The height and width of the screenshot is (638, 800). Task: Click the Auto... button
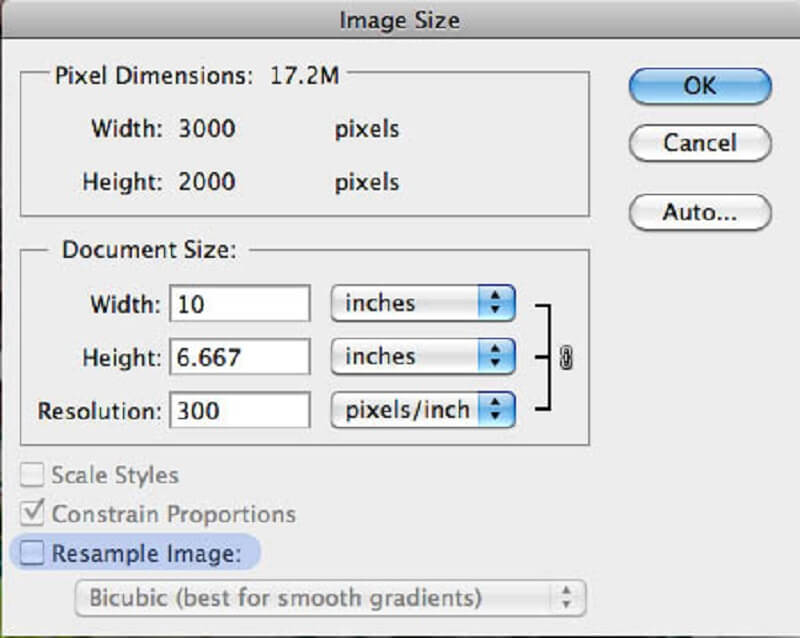click(x=699, y=212)
